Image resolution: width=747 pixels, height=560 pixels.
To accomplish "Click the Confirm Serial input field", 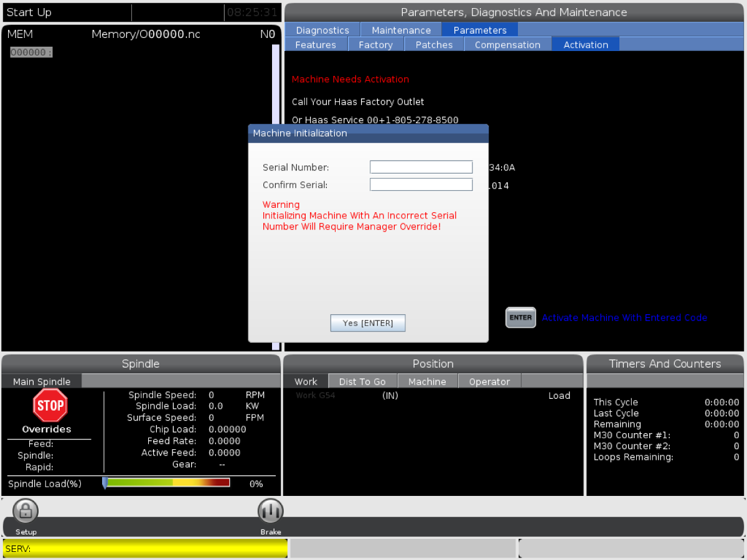I will coord(421,184).
